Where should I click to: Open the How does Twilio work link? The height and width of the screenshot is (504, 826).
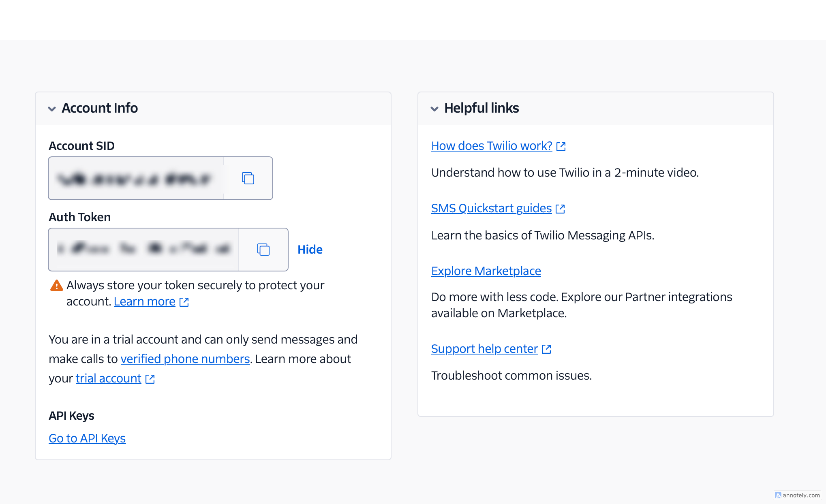click(x=492, y=146)
